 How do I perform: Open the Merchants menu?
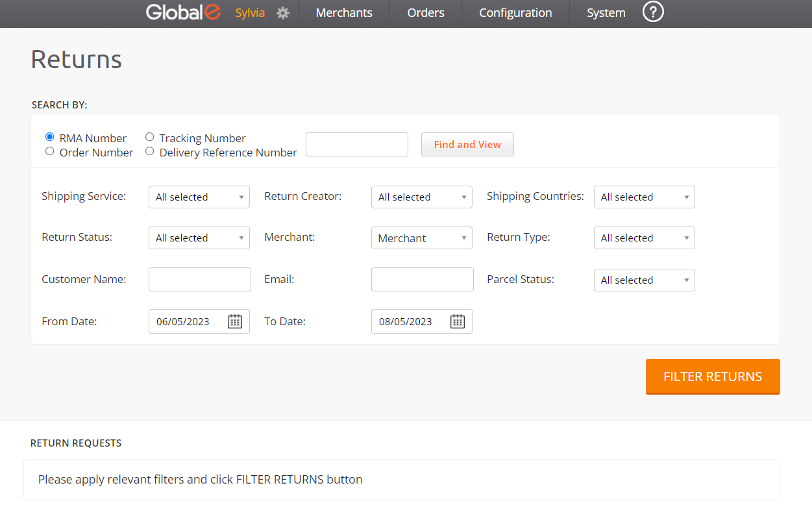pos(344,13)
